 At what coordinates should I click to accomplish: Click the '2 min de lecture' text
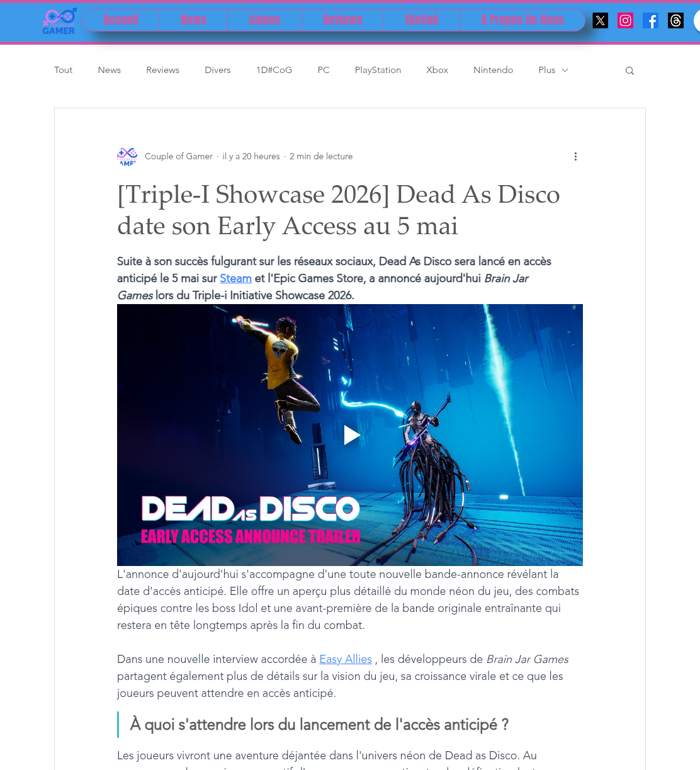pos(321,156)
